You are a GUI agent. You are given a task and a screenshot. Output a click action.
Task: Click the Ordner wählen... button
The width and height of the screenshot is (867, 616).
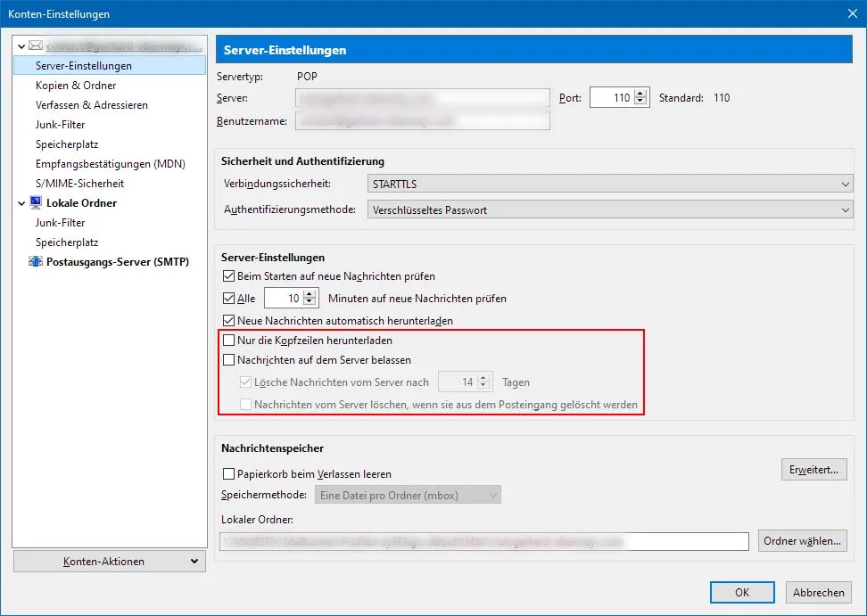pyautogui.click(x=802, y=541)
